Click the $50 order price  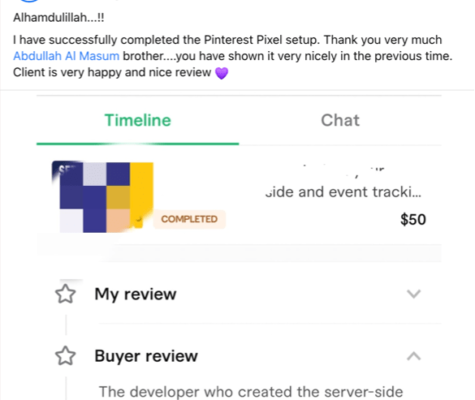pos(413,219)
